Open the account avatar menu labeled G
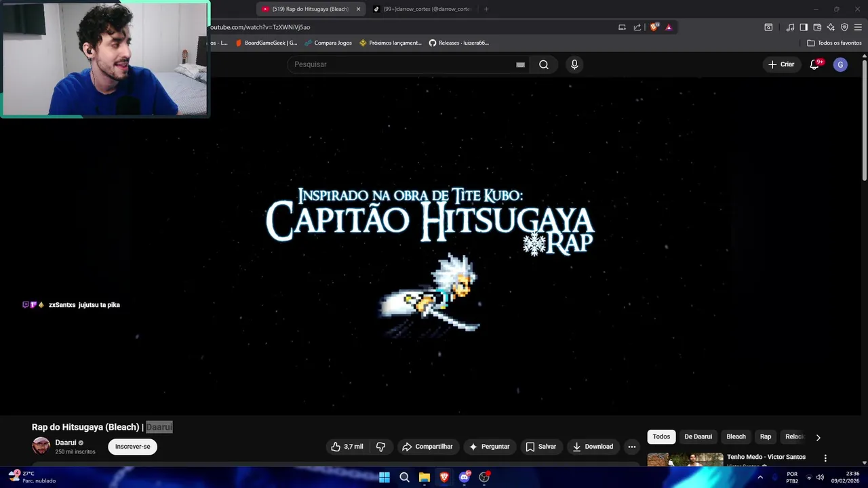868x488 pixels. pyautogui.click(x=840, y=64)
